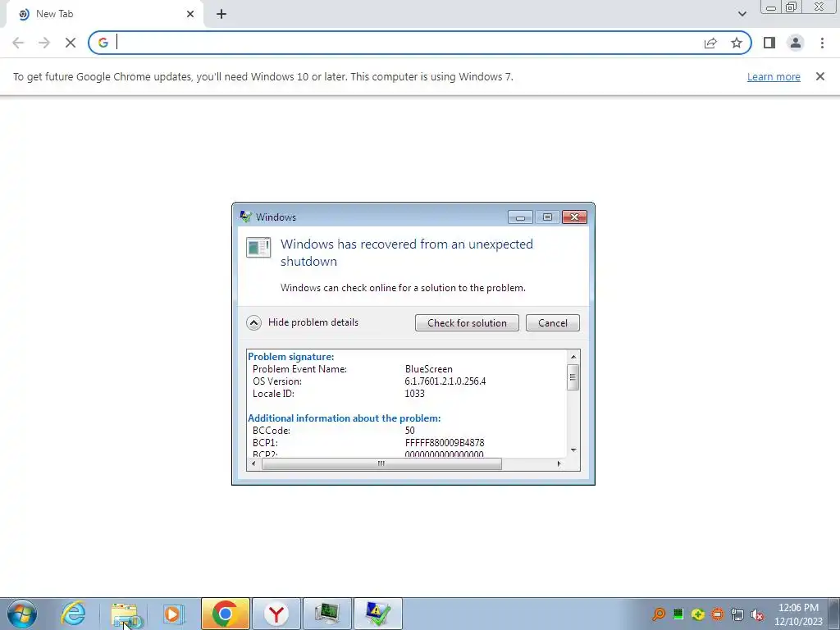Switch to Google Chrome on the taskbar

point(225,614)
